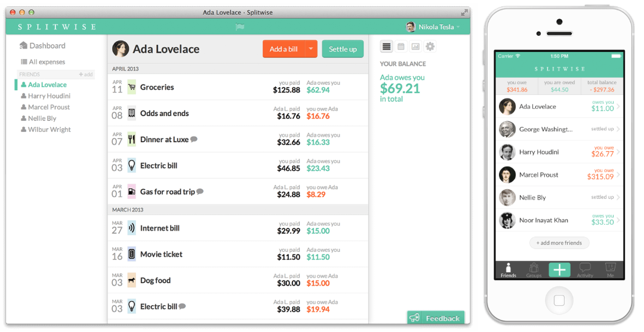Click the flag icon in header bar

tap(240, 27)
